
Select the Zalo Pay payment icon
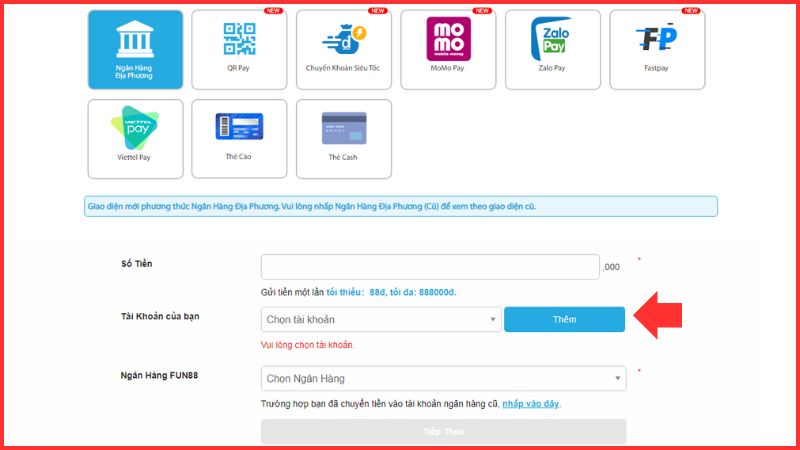coord(552,48)
